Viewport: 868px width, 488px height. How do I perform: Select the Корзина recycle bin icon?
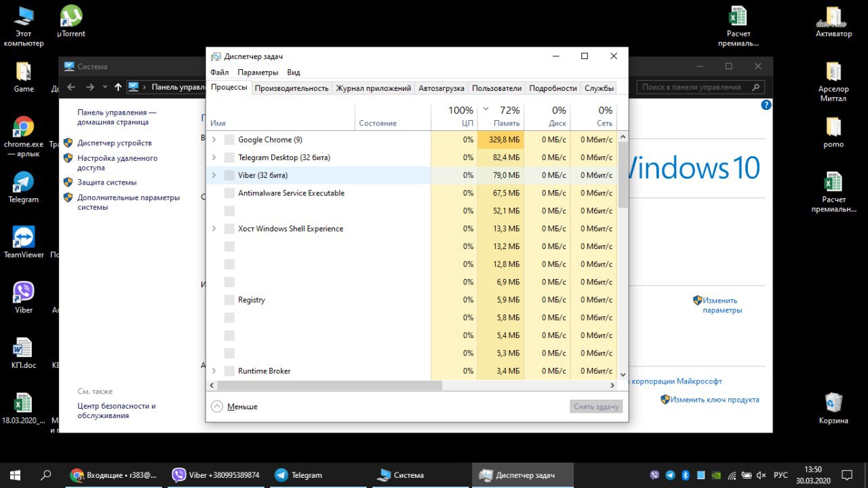tap(833, 408)
